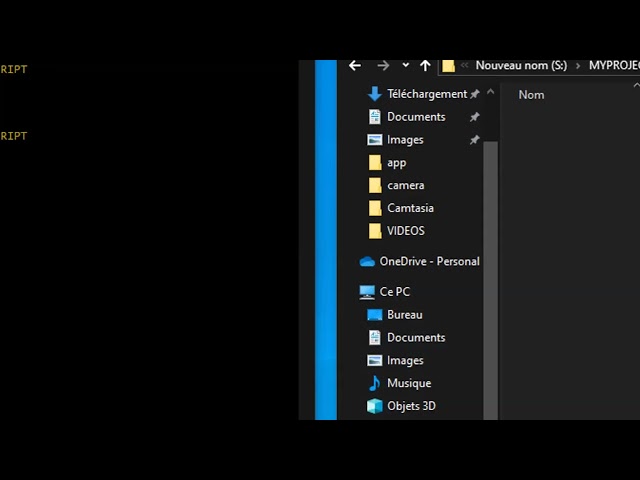
Task: Select Ce PC in navigation pane
Action: click(394, 292)
